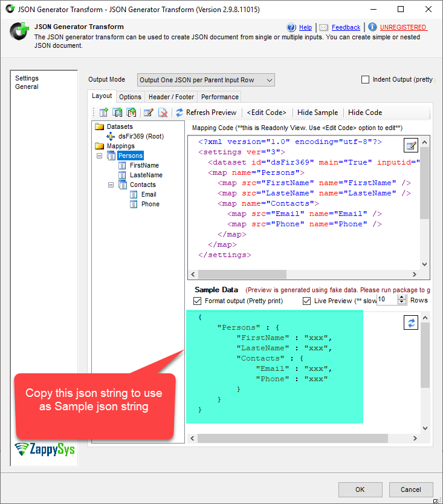
Task: Select the Phone tree item
Action: pos(150,204)
